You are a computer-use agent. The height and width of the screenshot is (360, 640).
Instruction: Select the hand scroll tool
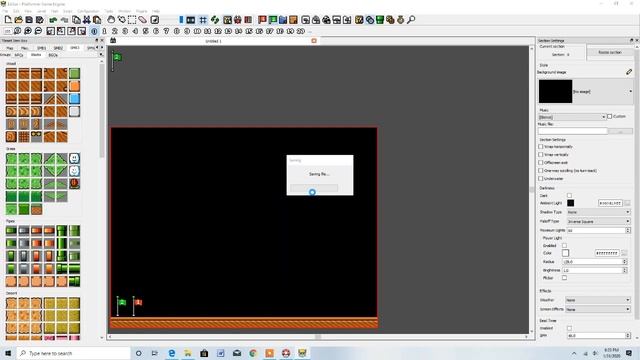(x=111, y=20)
